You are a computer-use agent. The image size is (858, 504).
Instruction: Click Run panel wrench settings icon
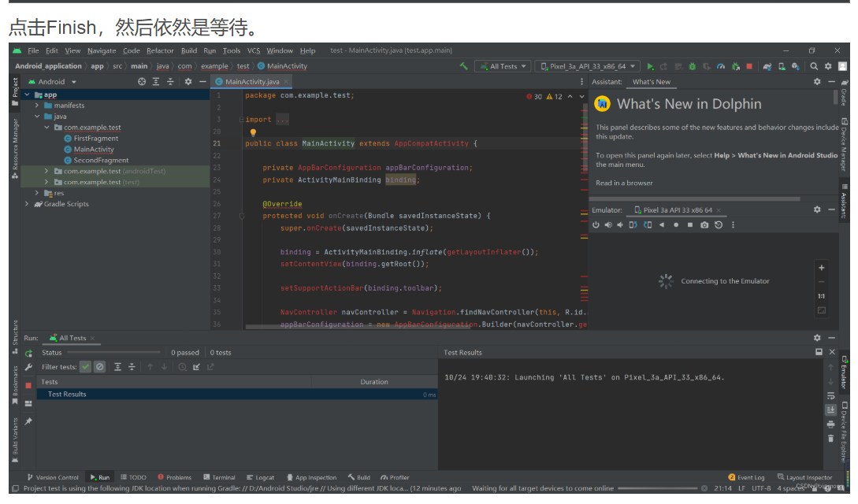28,367
